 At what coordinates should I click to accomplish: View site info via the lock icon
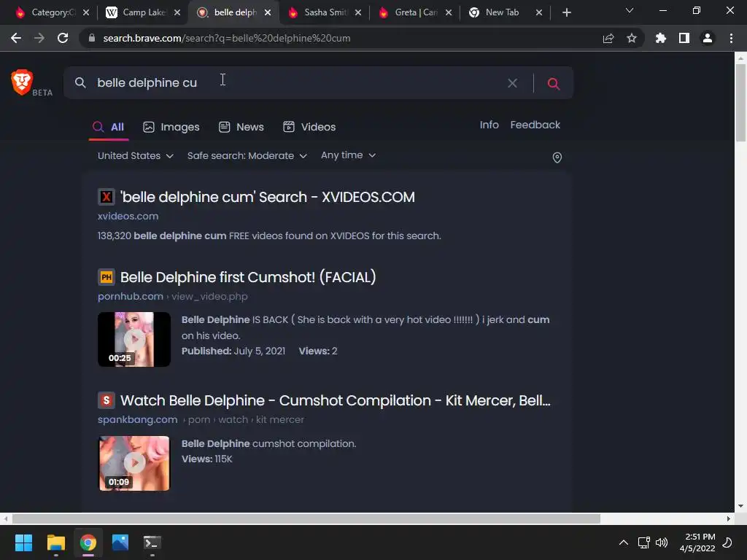[92, 38]
